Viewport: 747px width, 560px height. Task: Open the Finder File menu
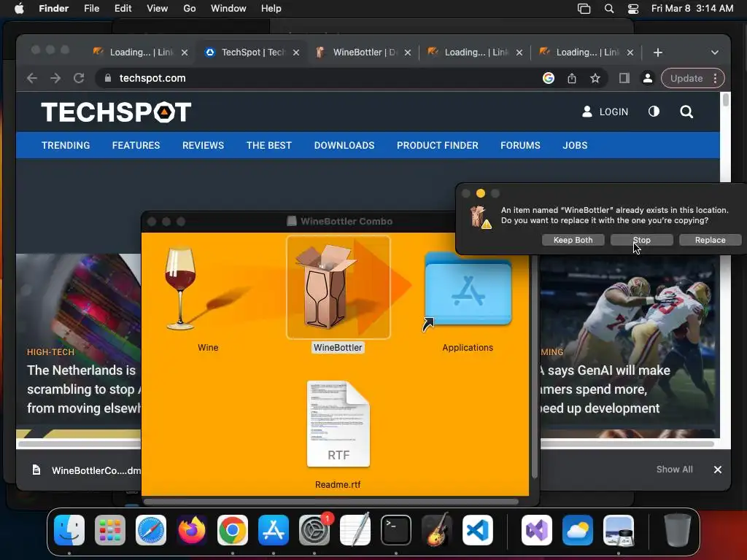[91, 9]
